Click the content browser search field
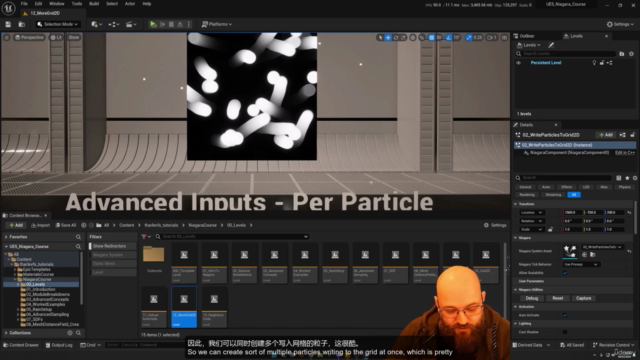This screenshot has height=360, width=640. point(232,237)
